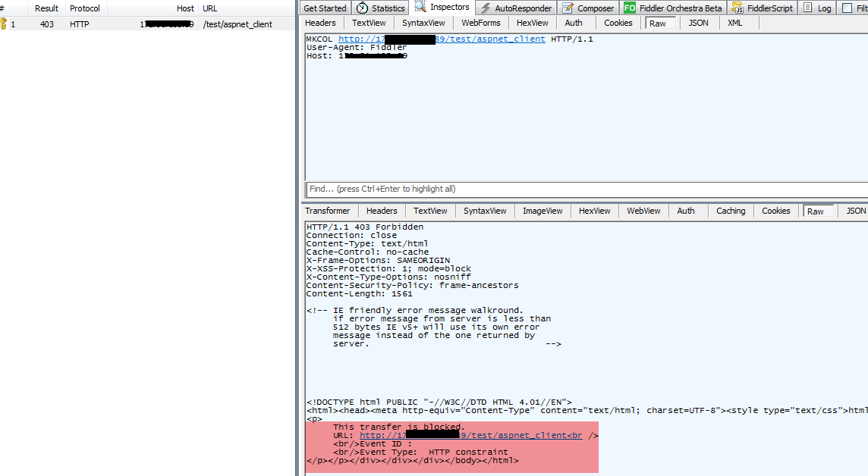Click the Log tab document icon
This screenshot has height=476, width=868.
click(x=807, y=8)
